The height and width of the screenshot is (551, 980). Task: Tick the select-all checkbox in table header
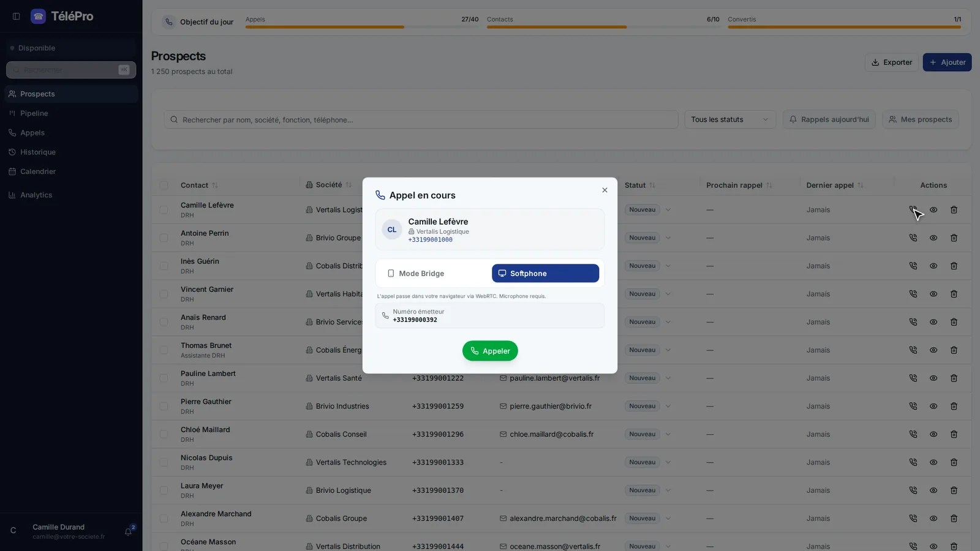point(164,185)
